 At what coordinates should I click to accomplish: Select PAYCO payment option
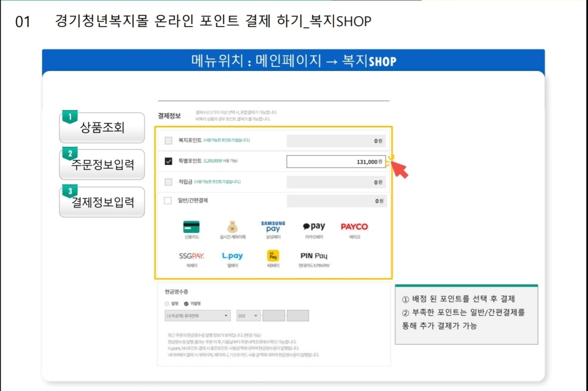(354, 226)
